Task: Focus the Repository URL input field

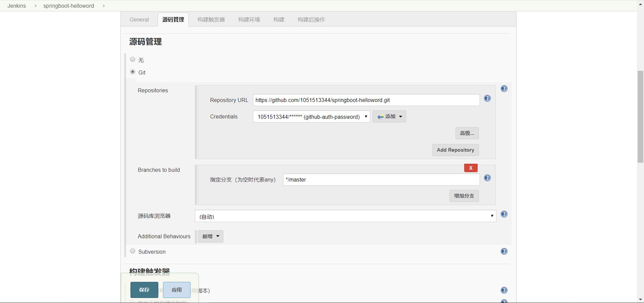Action: [366, 100]
